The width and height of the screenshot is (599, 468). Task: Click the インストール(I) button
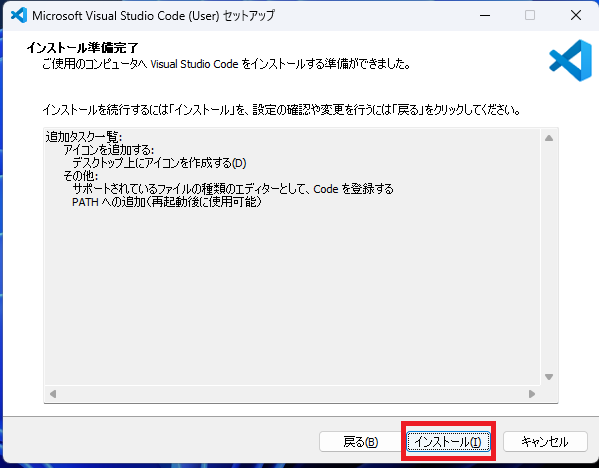pos(448,442)
